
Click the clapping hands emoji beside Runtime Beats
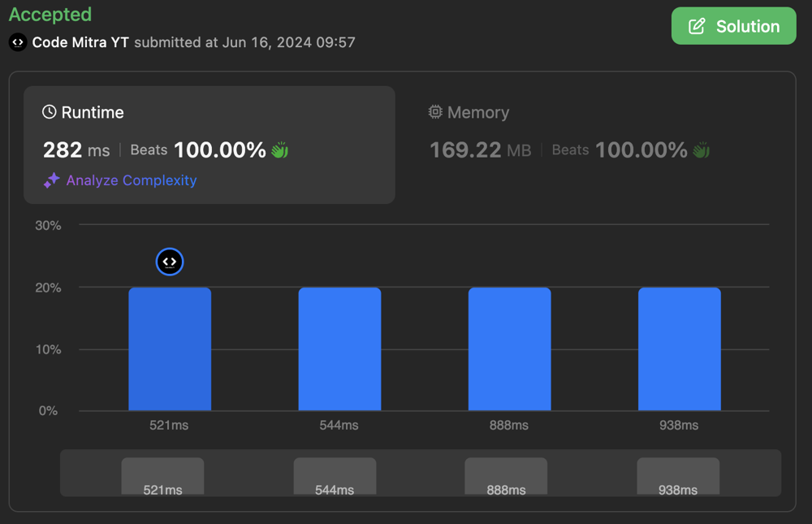[280, 149]
